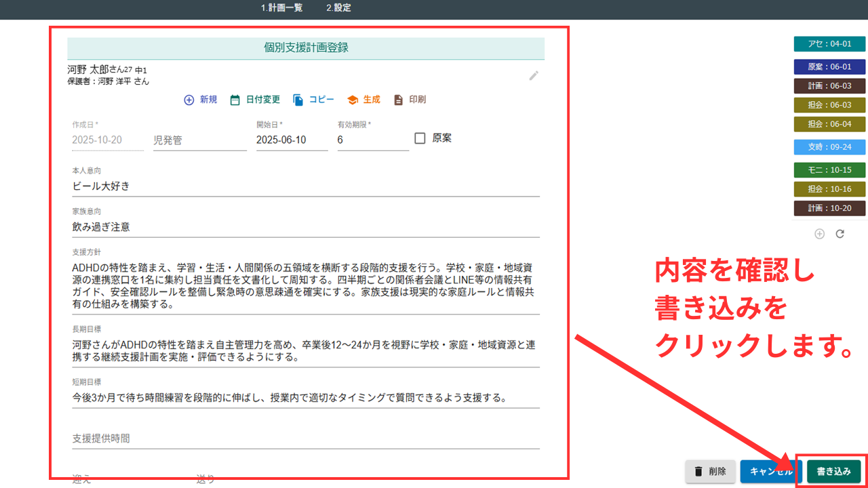Open the 2.設定 menu
Viewport: 868px width, 488px height.
(x=338, y=8)
